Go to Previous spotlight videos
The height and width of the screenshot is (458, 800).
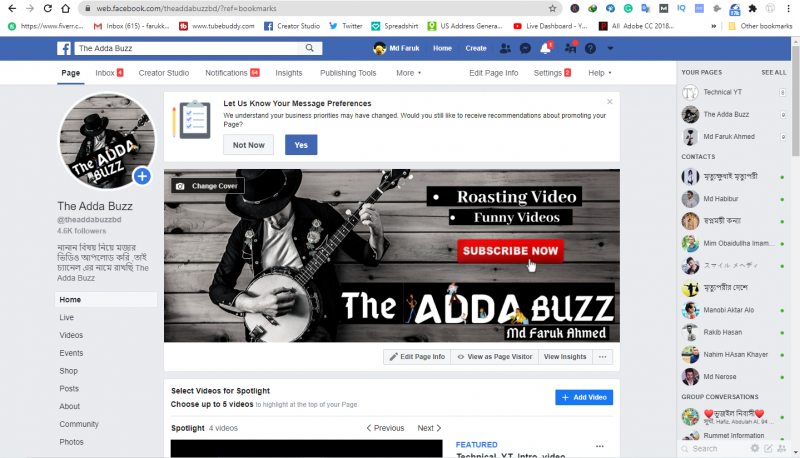click(385, 428)
